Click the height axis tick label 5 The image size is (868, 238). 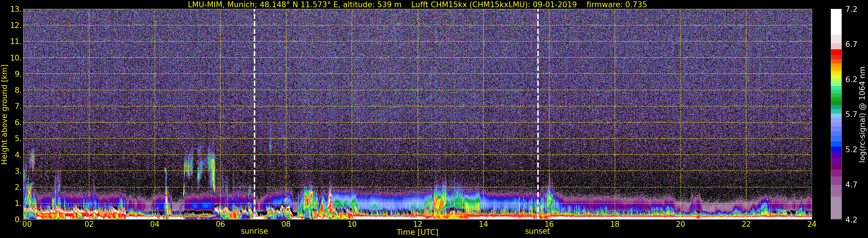click(x=18, y=139)
